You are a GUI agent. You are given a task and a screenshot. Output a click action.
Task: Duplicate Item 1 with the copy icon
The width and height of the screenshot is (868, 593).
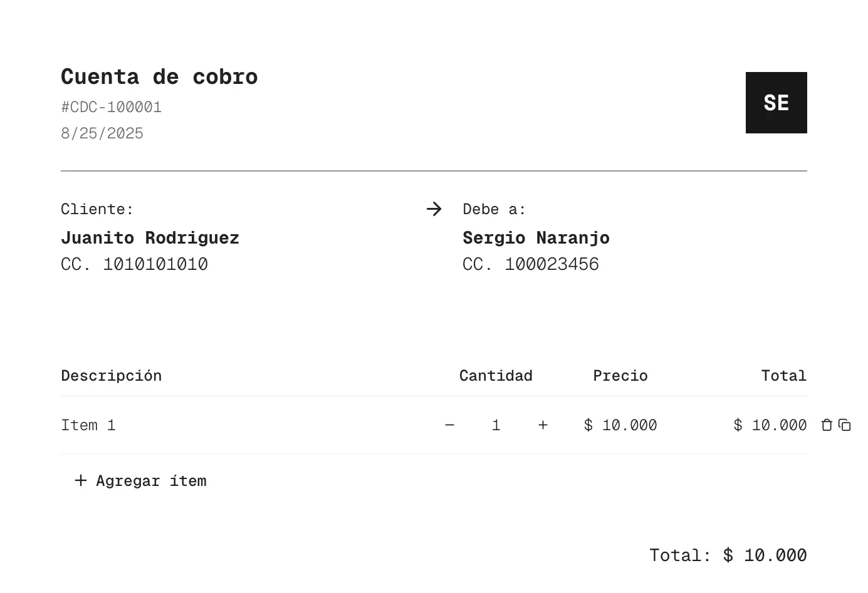[x=845, y=425]
